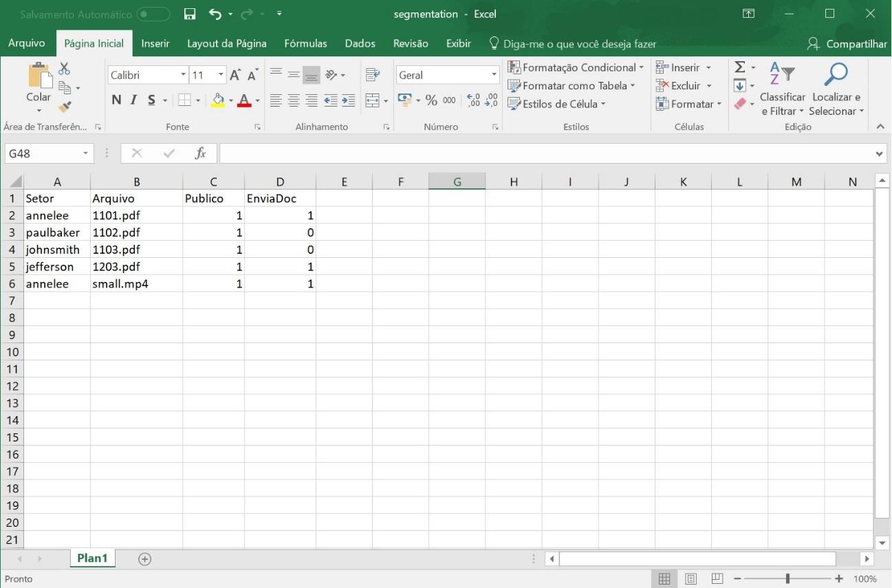Click the Clear eraser icon
This screenshot has height=588, width=892.
(740, 104)
